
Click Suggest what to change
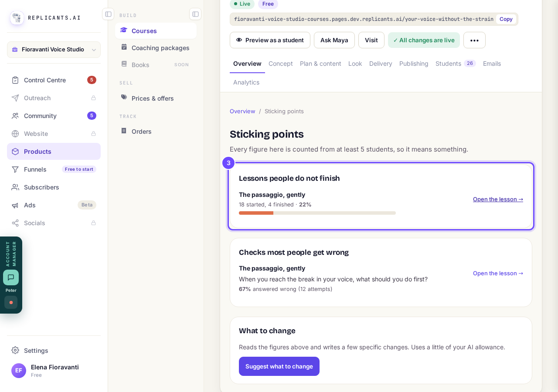click(279, 366)
